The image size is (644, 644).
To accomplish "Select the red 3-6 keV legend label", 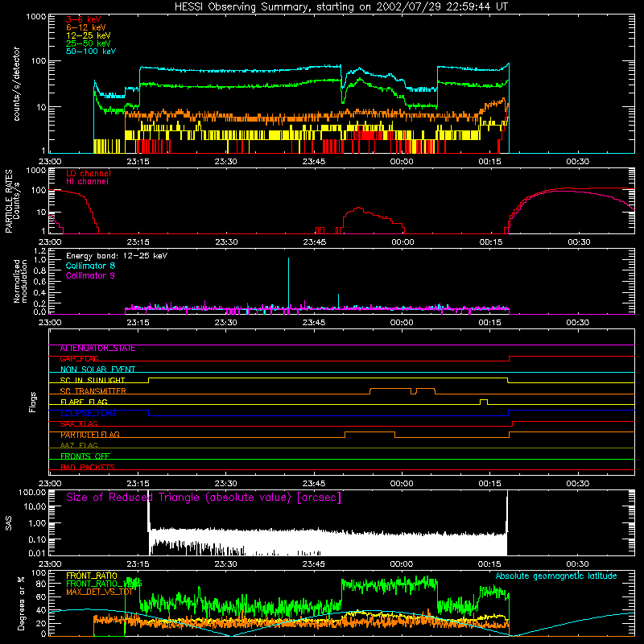I will coord(83,19).
